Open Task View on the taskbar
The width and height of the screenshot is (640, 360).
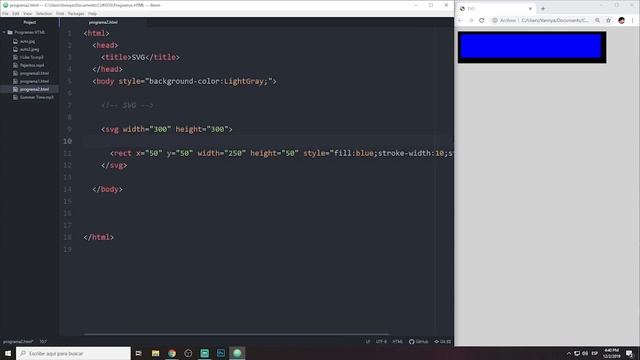pyautogui.click(x=139, y=353)
